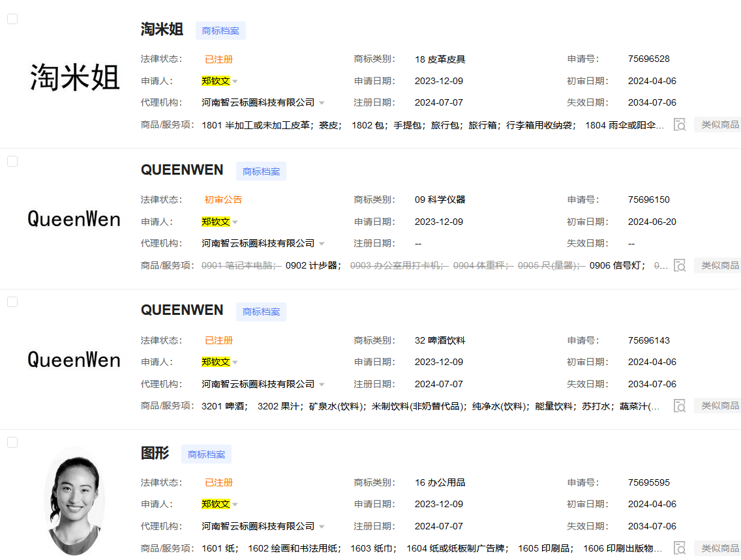Tick the checkbox for 图形 trademark
741x560 pixels.
(x=12, y=443)
